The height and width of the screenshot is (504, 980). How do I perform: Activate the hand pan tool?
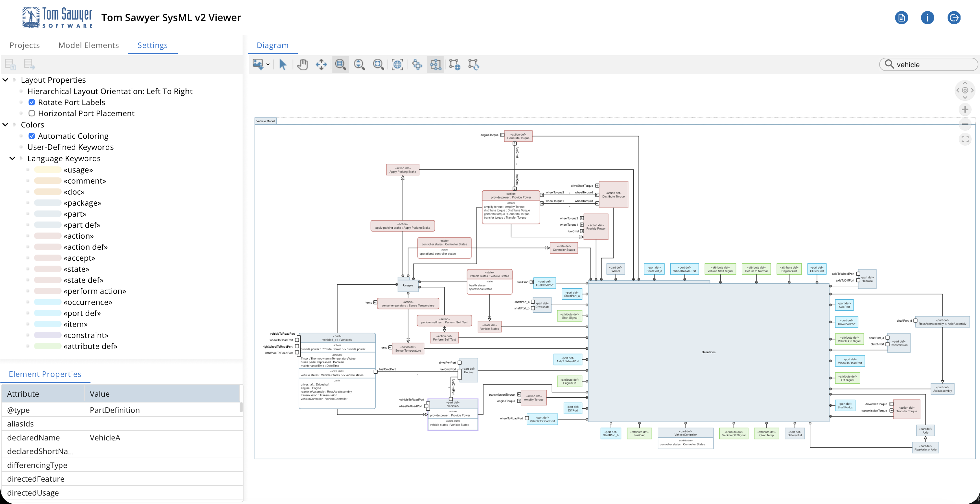click(x=303, y=65)
